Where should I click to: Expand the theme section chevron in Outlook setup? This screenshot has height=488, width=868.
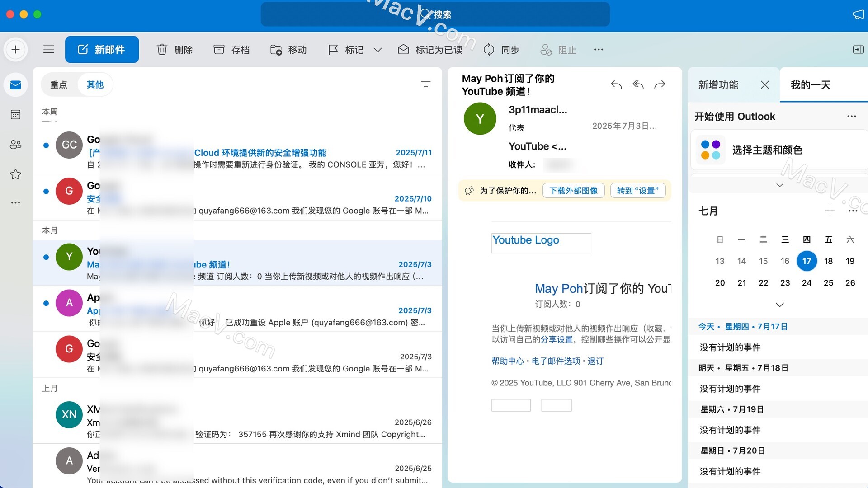click(x=779, y=185)
